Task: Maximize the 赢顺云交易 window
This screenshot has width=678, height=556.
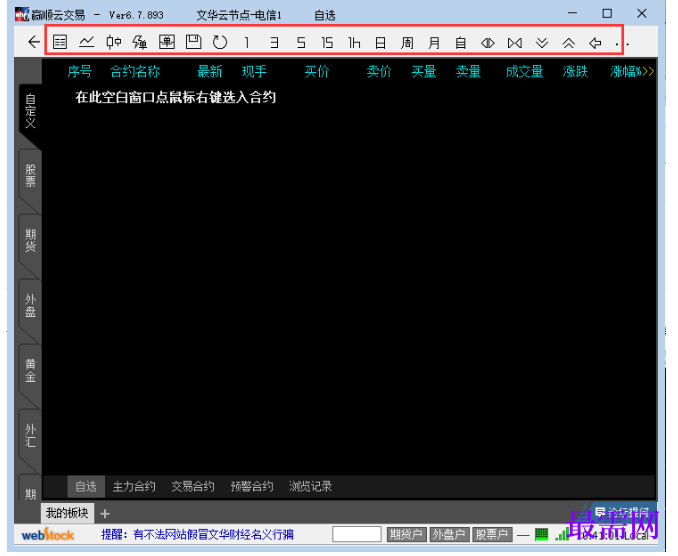Action: (607, 14)
